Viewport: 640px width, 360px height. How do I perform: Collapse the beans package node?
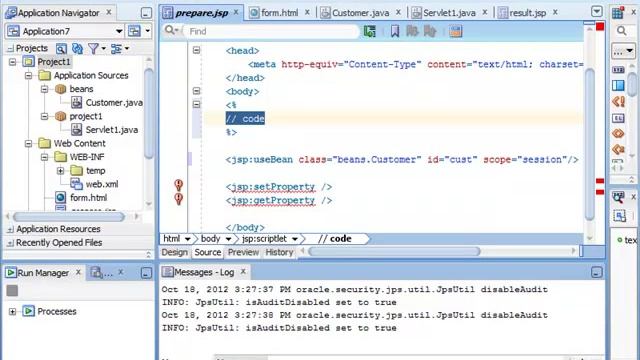(x=44, y=89)
